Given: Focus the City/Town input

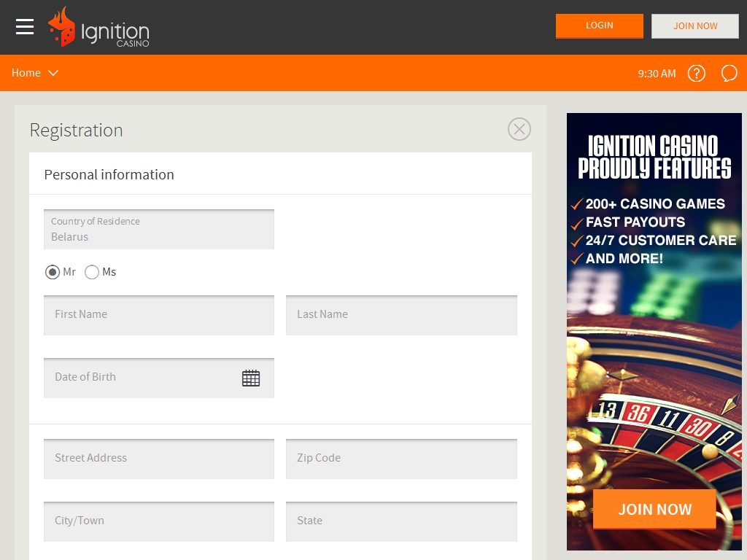Looking at the screenshot, I should pos(158,521).
